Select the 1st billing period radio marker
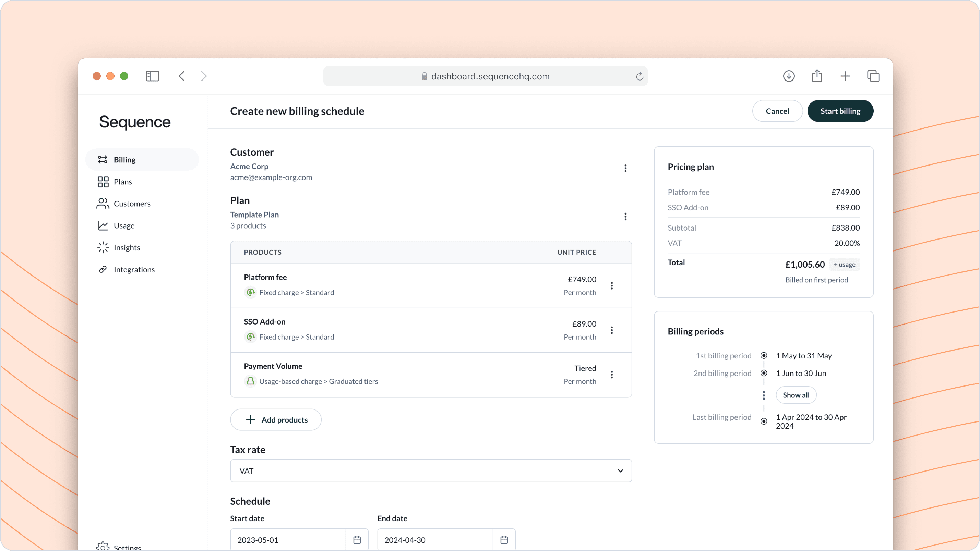This screenshot has width=980, height=551. (764, 356)
